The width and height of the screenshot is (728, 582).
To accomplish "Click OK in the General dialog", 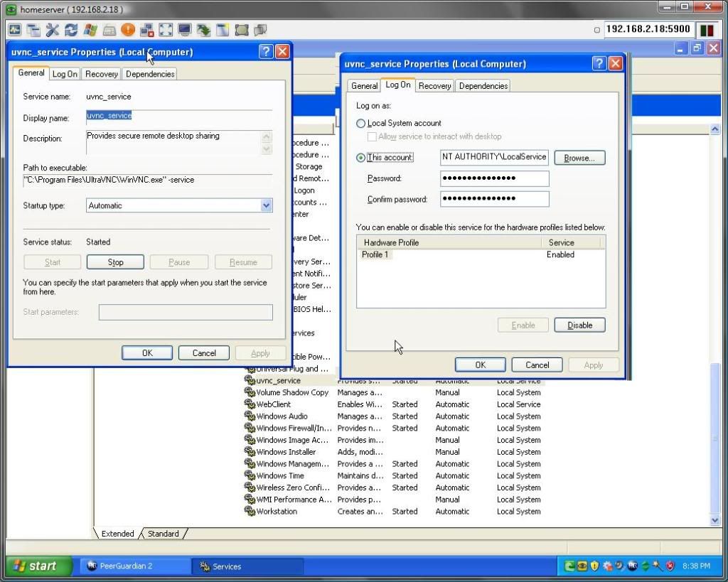I will tap(147, 353).
